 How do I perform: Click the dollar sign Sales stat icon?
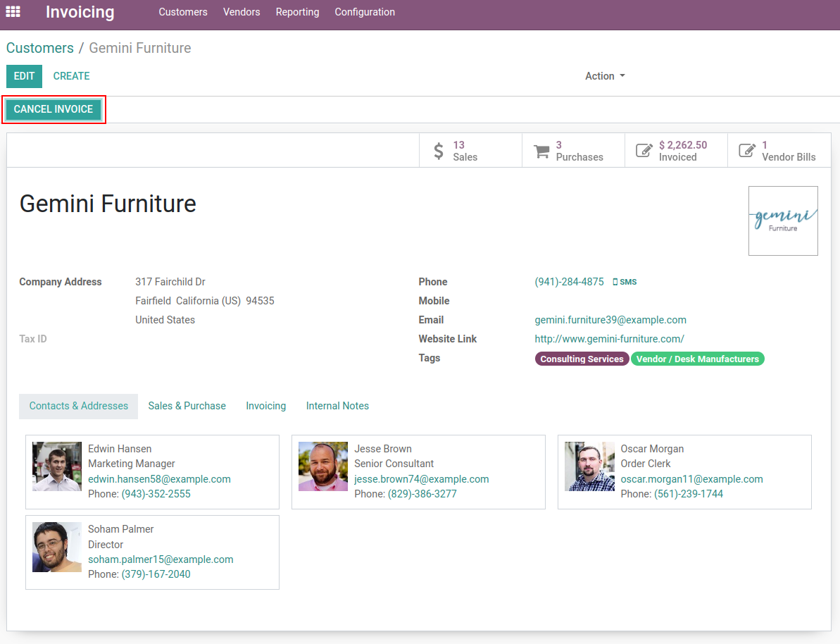[439, 151]
